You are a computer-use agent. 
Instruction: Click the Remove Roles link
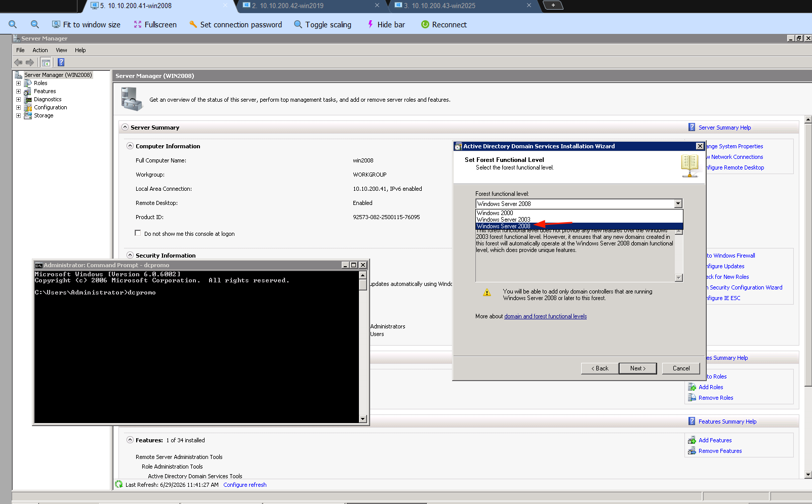[x=716, y=398]
